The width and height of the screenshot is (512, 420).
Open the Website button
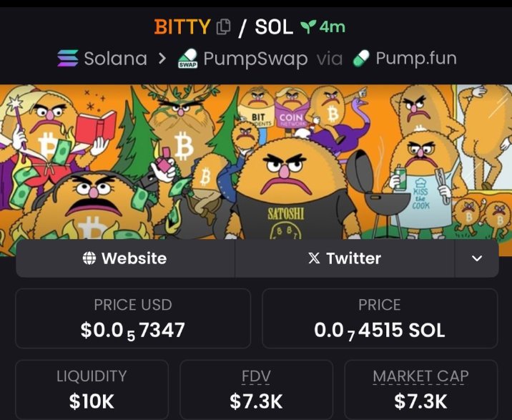[x=125, y=258]
